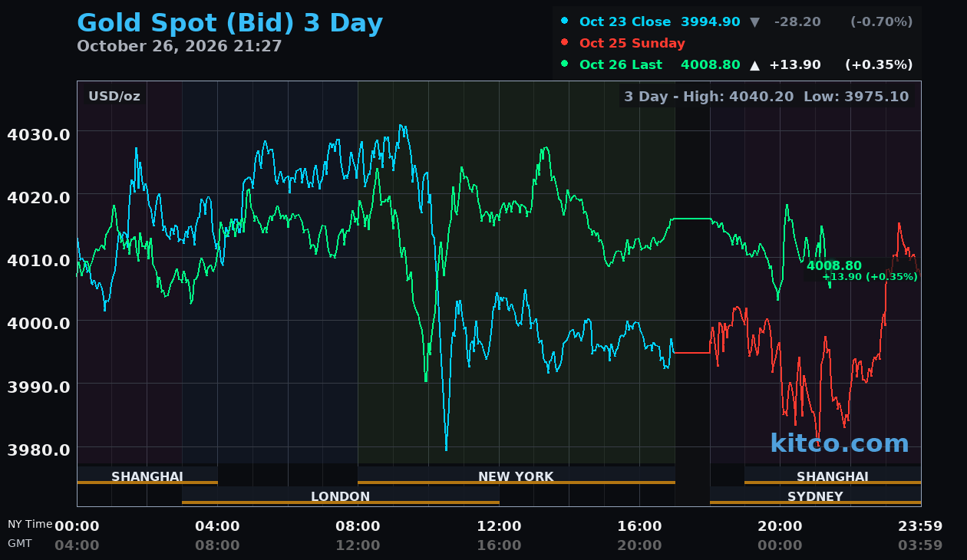Viewport: 967px width, 560px height.
Task: Click the 4000.0 axis label
Action: pyautogui.click(x=38, y=323)
